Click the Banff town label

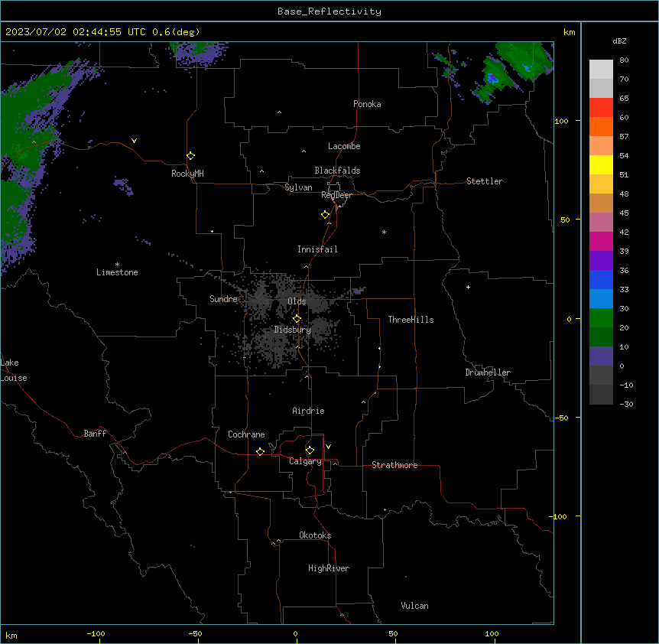tap(95, 434)
